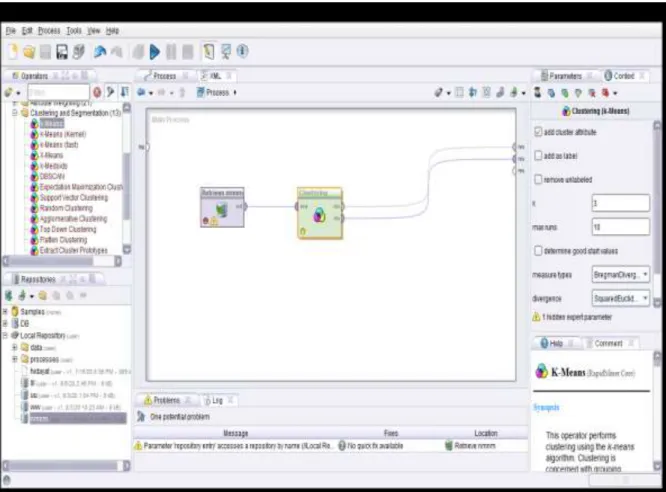Open the divergence dropdown
Image resolution: width=666 pixels, height=492 pixels.
point(621,298)
